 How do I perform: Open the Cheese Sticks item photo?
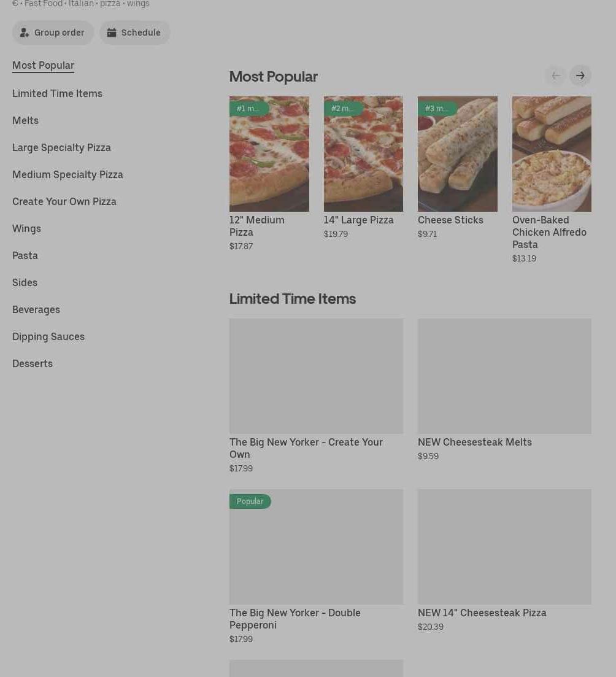tap(457, 154)
